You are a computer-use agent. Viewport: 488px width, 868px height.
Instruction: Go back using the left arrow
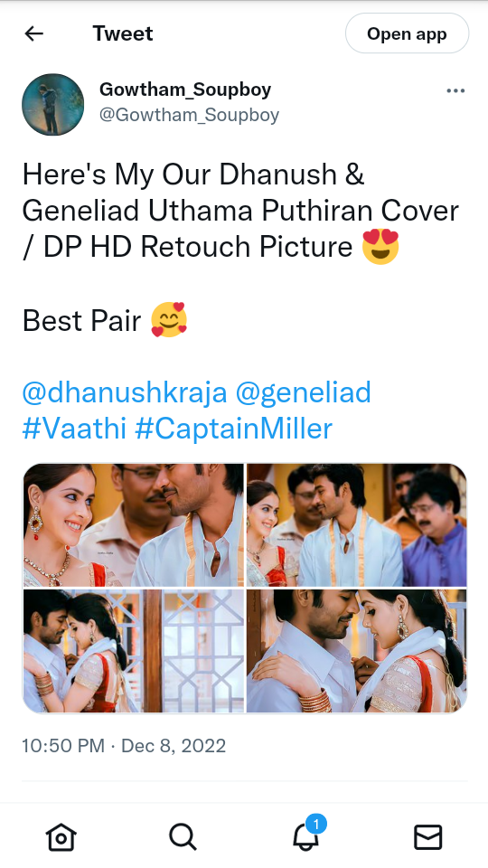[x=33, y=33]
